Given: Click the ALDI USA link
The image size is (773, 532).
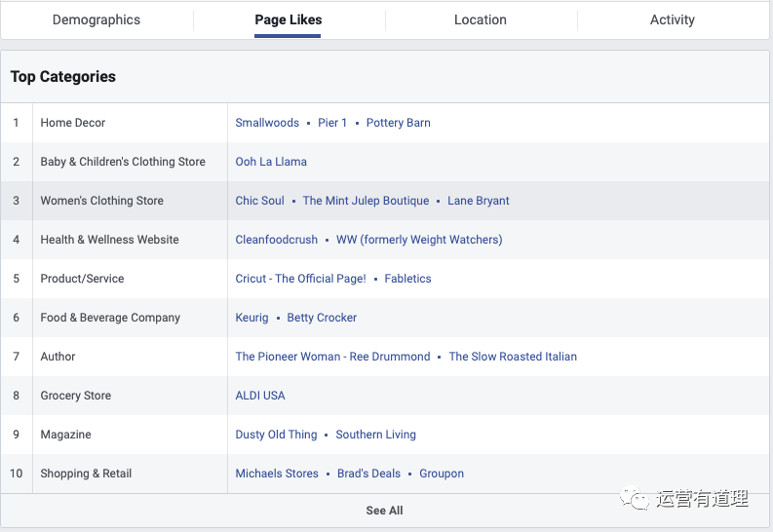Looking at the screenshot, I should coord(260,396).
